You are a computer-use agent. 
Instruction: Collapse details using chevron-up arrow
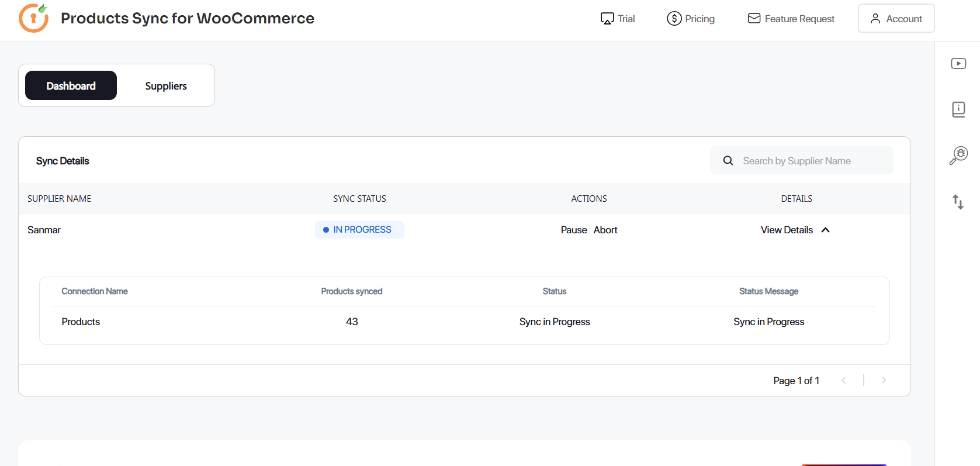[x=826, y=230]
